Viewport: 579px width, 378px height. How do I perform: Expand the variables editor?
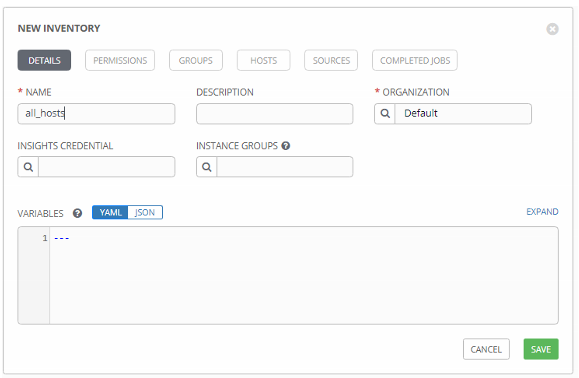click(542, 212)
